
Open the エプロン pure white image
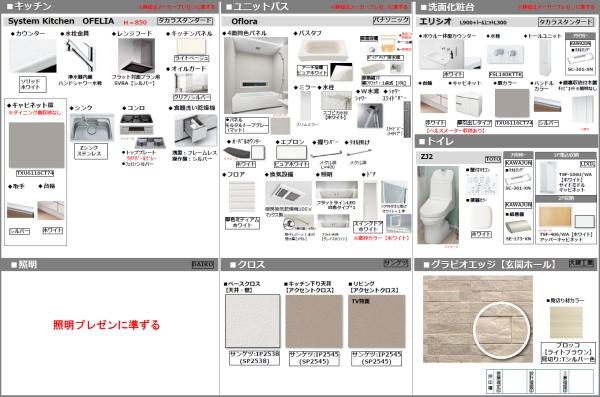click(x=291, y=153)
